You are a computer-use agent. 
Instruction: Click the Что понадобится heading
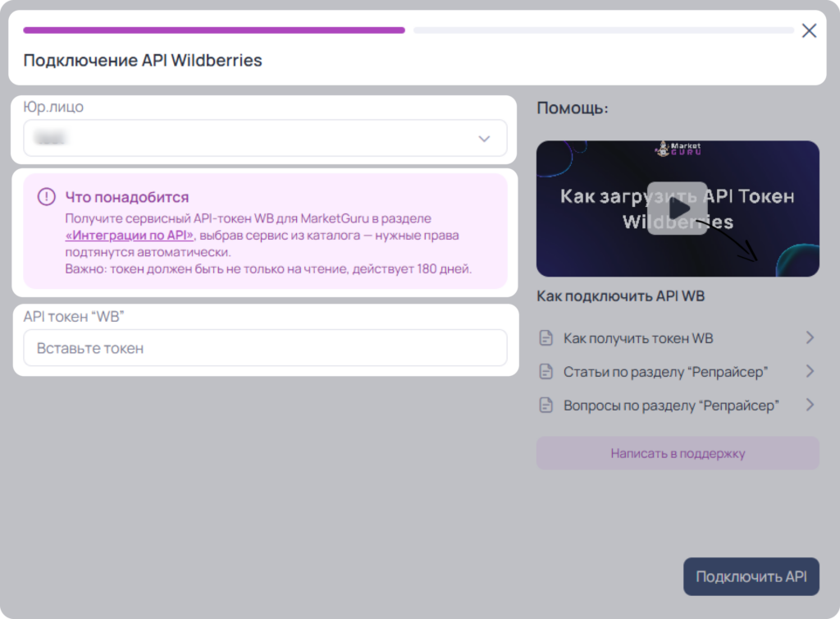(127, 197)
